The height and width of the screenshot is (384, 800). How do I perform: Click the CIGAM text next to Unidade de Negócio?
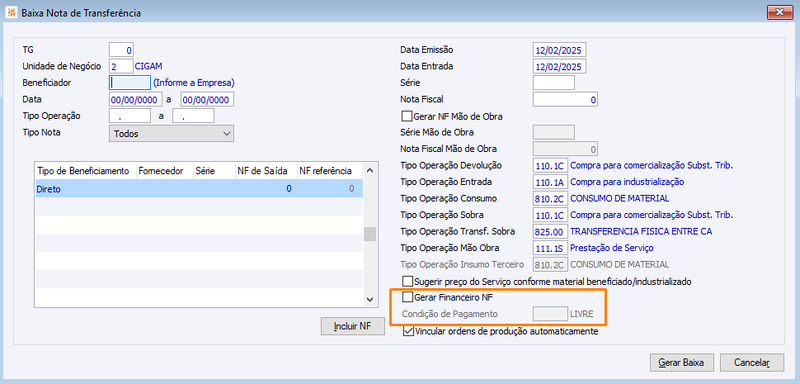point(148,66)
